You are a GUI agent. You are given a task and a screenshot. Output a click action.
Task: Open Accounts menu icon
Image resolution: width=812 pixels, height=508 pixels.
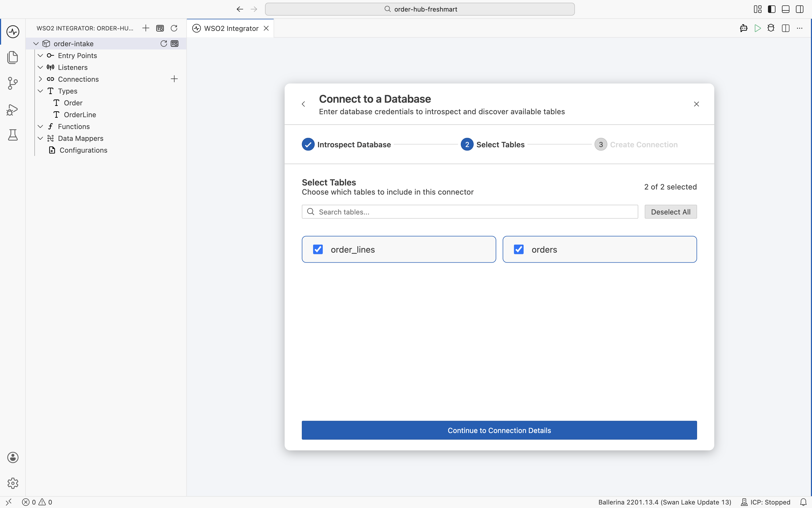point(13,457)
